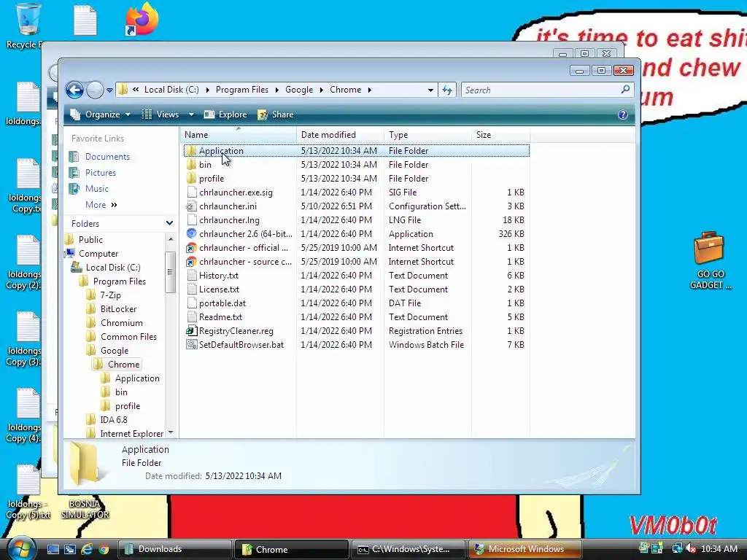This screenshot has width=747, height=560.
Task: Select the bin folder icon in file list
Action: [x=192, y=165]
